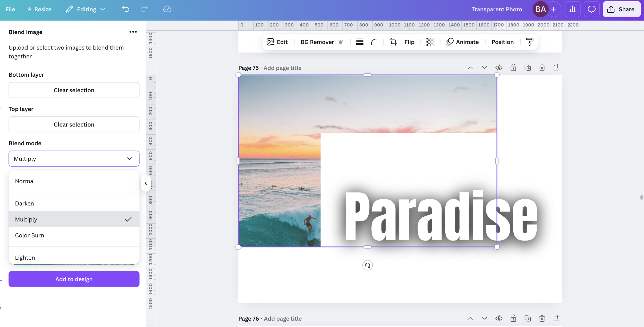Click the cloud save status icon

point(167,9)
